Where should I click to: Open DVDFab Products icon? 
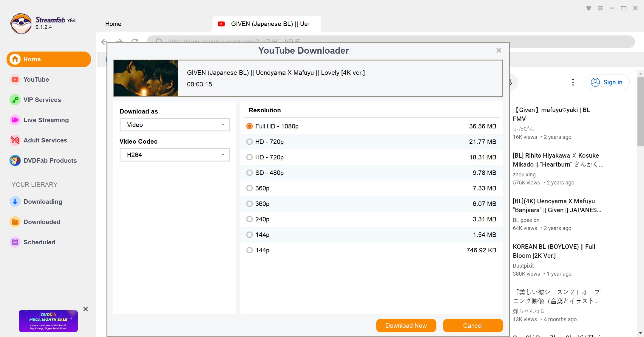(15, 161)
